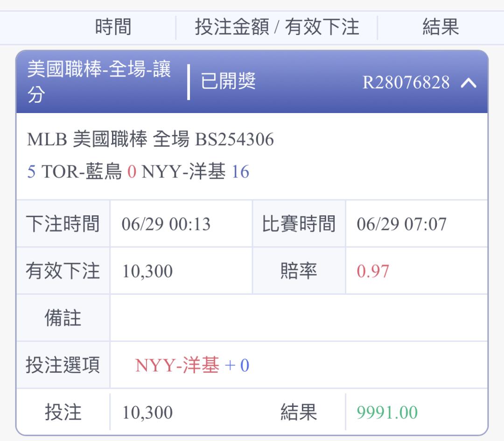Click the bet selection NYY-洋基 + 0

[x=192, y=365]
